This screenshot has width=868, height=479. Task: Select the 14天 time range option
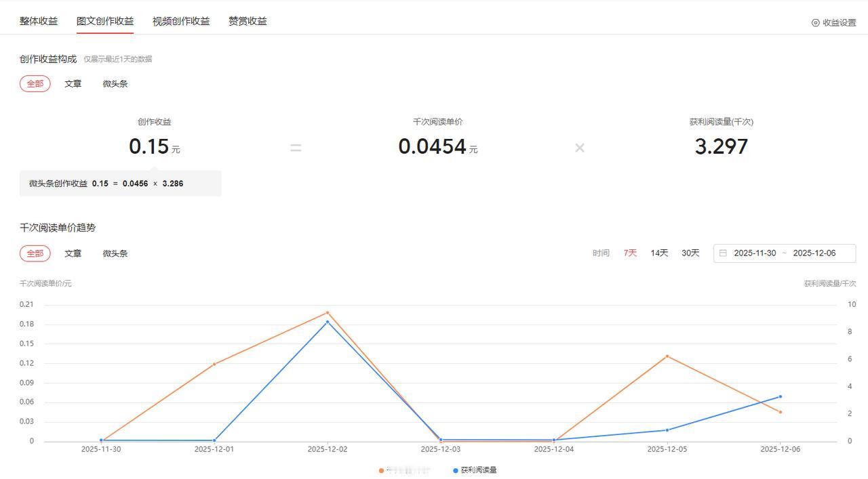pos(658,253)
